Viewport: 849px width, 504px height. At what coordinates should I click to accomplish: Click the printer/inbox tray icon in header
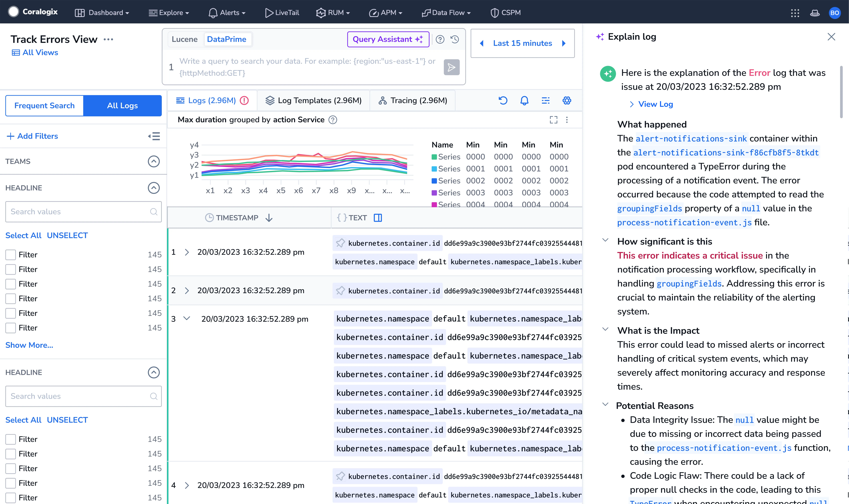tap(815, 13)
